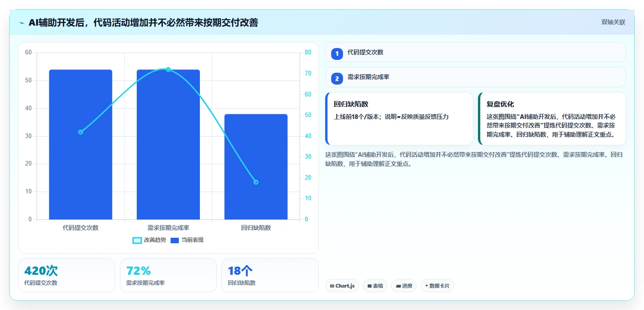Click the trend point above 回归缺陷数
This screenshot has width=644, height=310.
(256, 182)
